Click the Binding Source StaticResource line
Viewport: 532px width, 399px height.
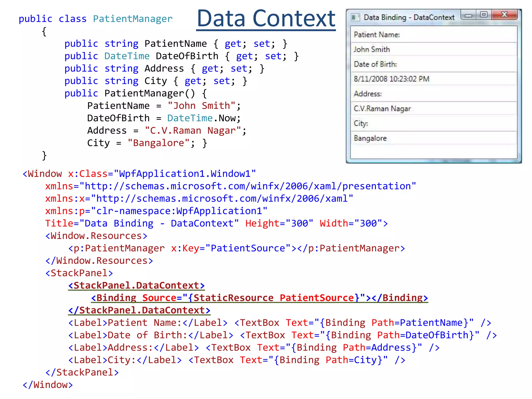point(260,298)
